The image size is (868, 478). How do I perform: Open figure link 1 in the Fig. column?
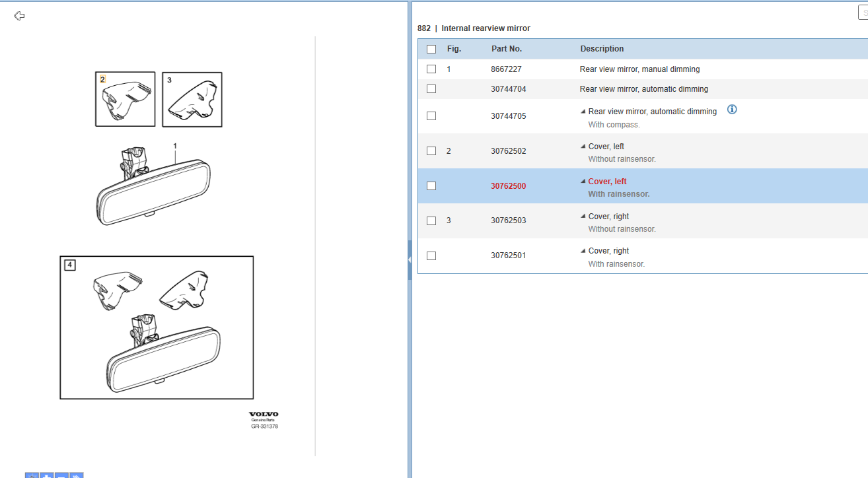coord(449,69)
